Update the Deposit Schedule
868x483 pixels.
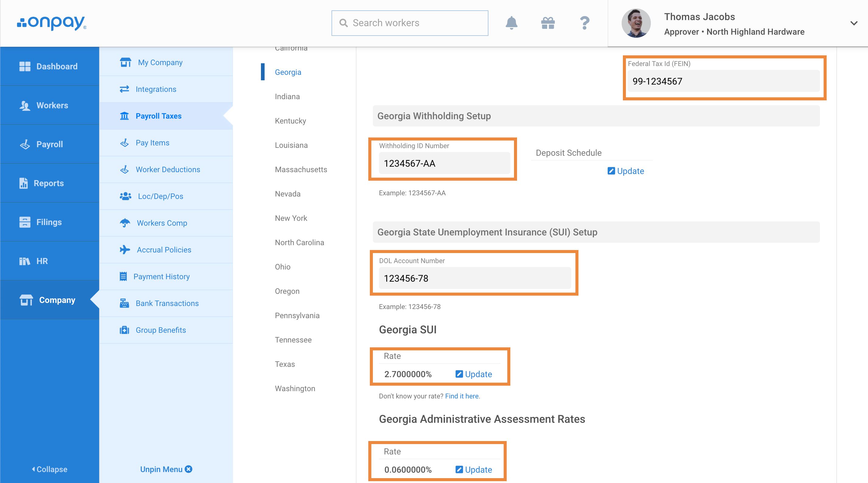[x=626, y=171]
